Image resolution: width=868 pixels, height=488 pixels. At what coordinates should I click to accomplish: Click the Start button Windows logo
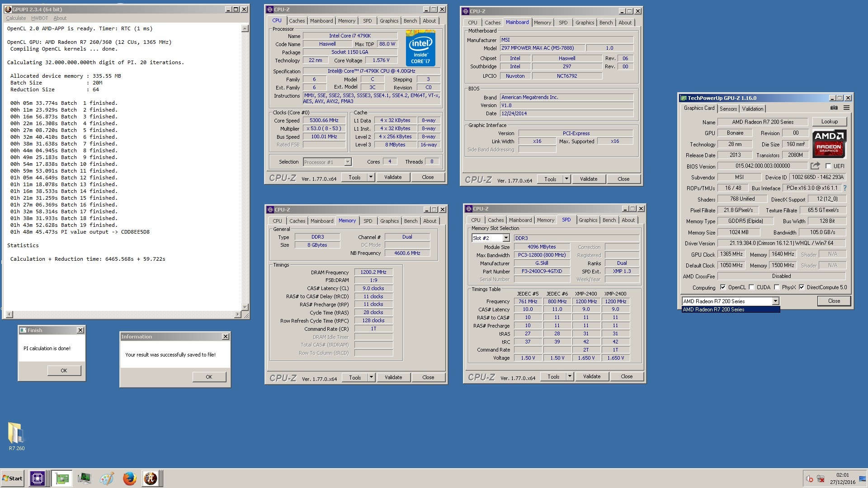pyautogui.click(x=5, y=479)
